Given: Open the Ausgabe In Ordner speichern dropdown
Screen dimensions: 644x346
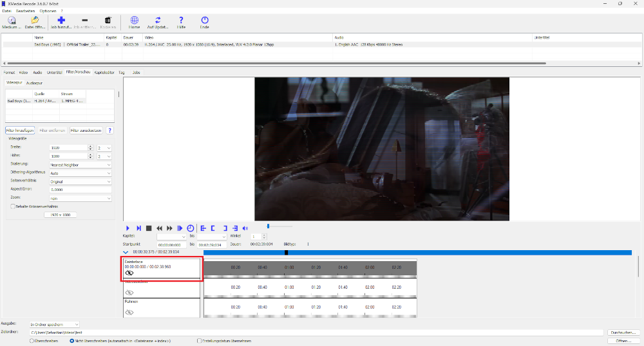Looking at the screenshot, I should (54, 324).
